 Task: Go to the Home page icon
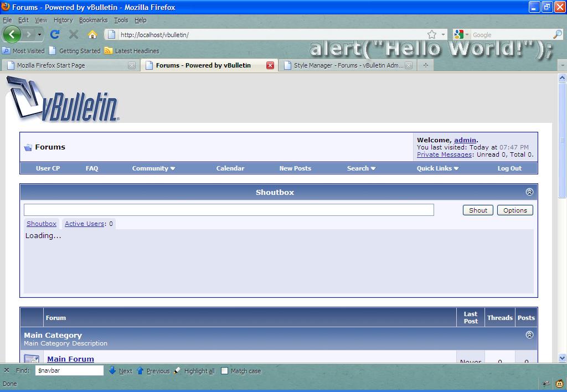click(92, 34)
